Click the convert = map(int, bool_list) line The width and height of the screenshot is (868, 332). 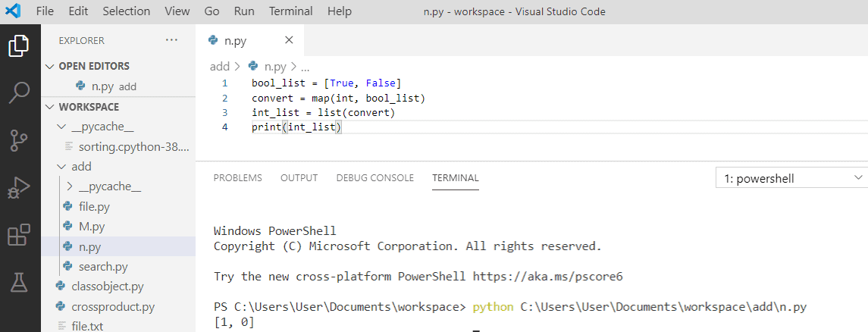click(x=337, y=98)
